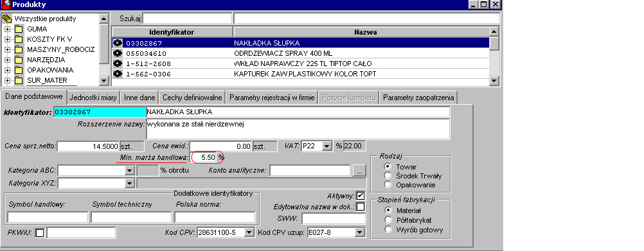This screenshot has width=644, height=251.
Task: Click gear icon of row 1-512-2608
Action: (x=118, y=64)
